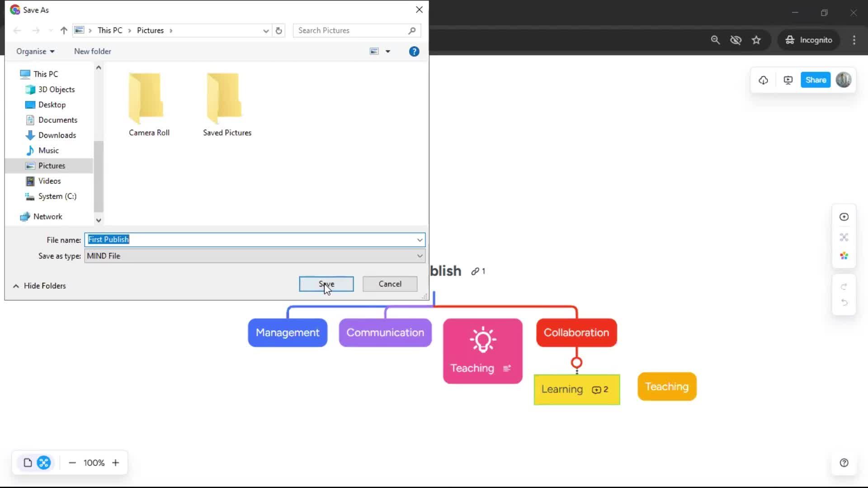868x488 pixels.
Task: Click Hide Folders
Action: click(x=40, y=286)
